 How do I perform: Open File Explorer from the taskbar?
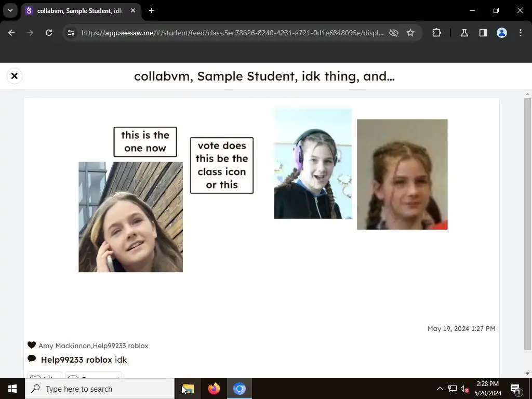(188, 389)
